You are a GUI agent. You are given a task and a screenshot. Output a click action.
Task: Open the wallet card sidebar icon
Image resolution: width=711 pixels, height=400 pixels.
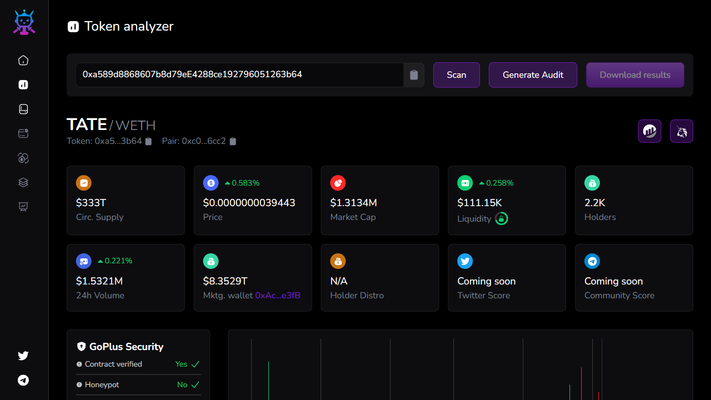[23, 133]
